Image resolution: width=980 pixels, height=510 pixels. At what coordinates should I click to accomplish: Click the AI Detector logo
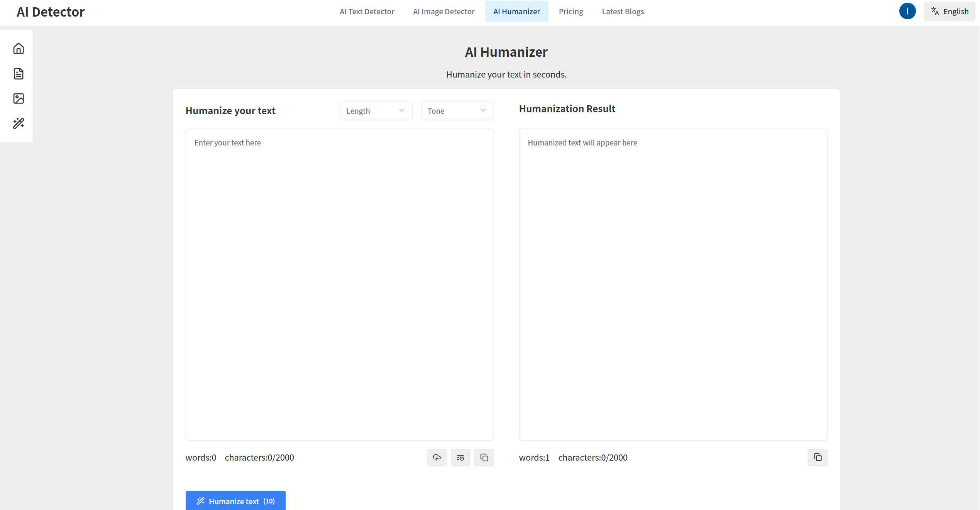coord(51,12)
